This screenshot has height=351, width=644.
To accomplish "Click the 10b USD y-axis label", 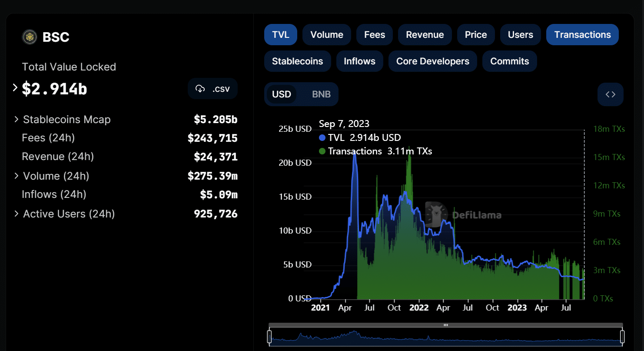I will [295, 231].
